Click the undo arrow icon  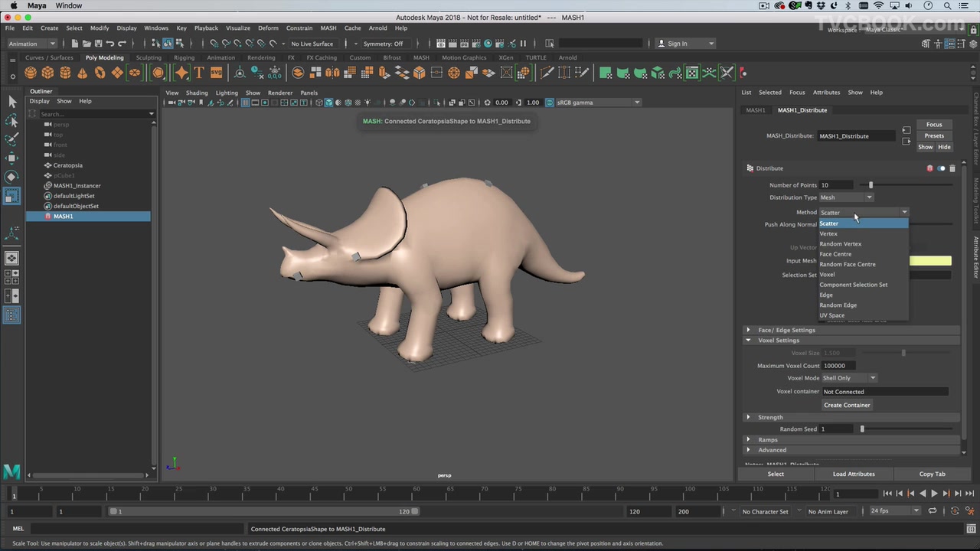(x=110, y=44)
